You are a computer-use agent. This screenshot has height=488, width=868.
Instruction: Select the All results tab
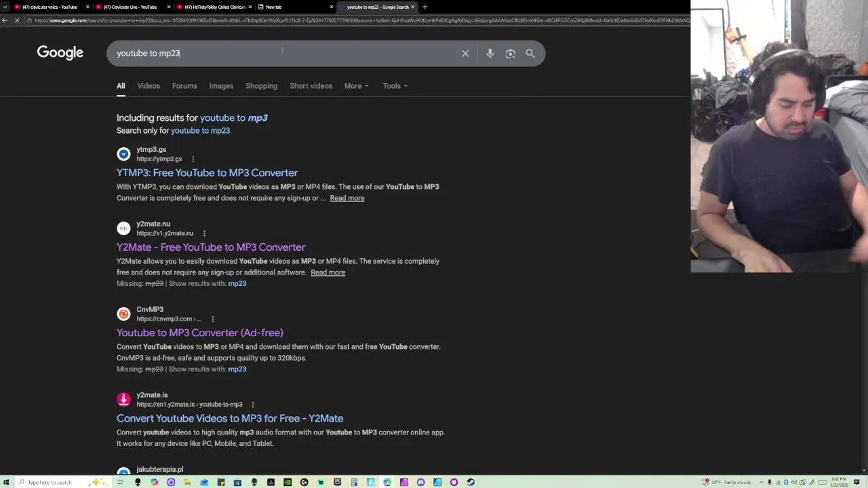121,86
